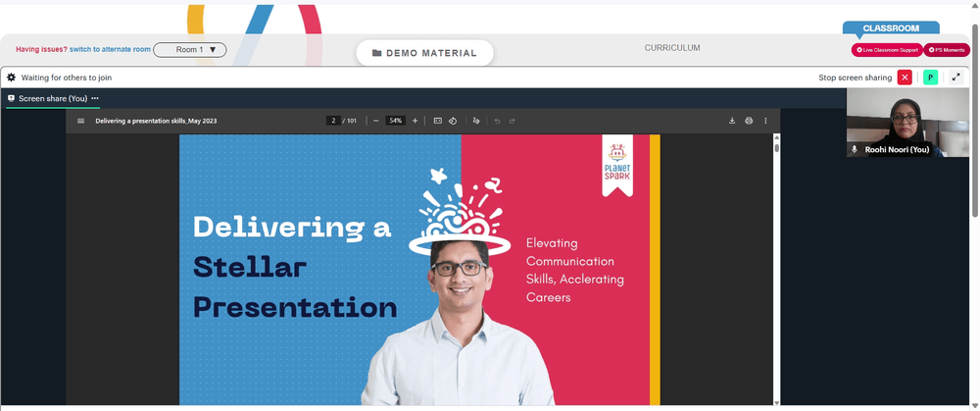Click the PS Moments button
The image size is (980, 411).
(x=947, y=50)
